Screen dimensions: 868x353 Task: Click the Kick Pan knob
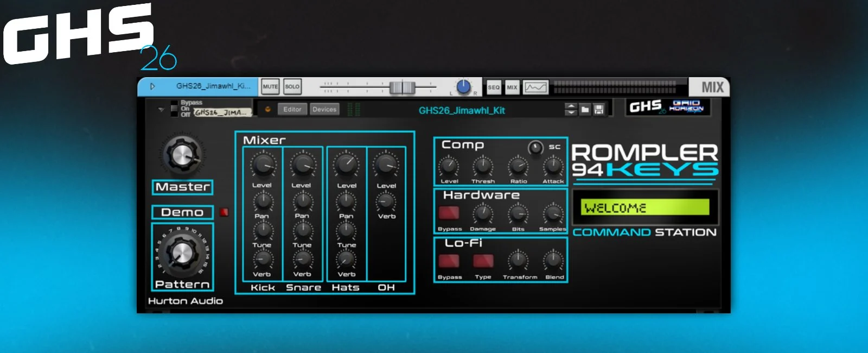(263, 201)
